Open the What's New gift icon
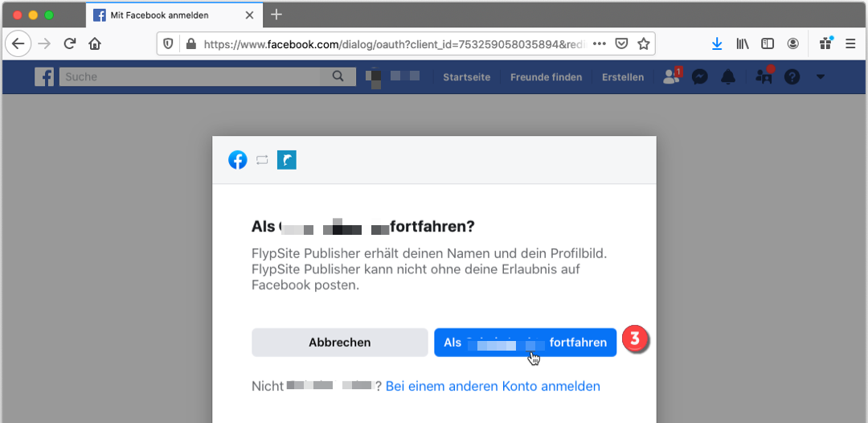The height and width of the screenshot is (423, 868). point(826,43)
